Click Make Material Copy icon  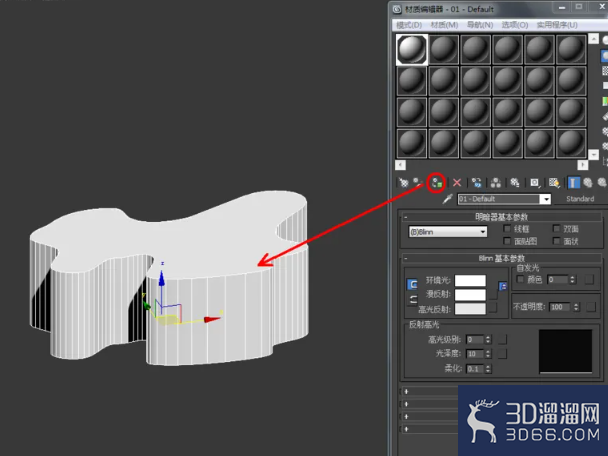coord(477,183)
